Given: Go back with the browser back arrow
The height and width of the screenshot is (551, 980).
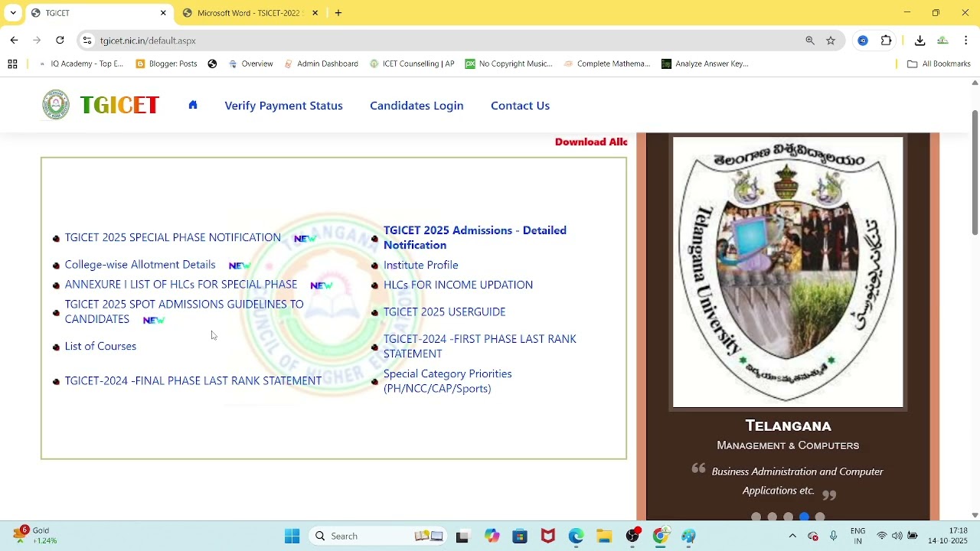Looking at the screenshot, I should (14, 40).
